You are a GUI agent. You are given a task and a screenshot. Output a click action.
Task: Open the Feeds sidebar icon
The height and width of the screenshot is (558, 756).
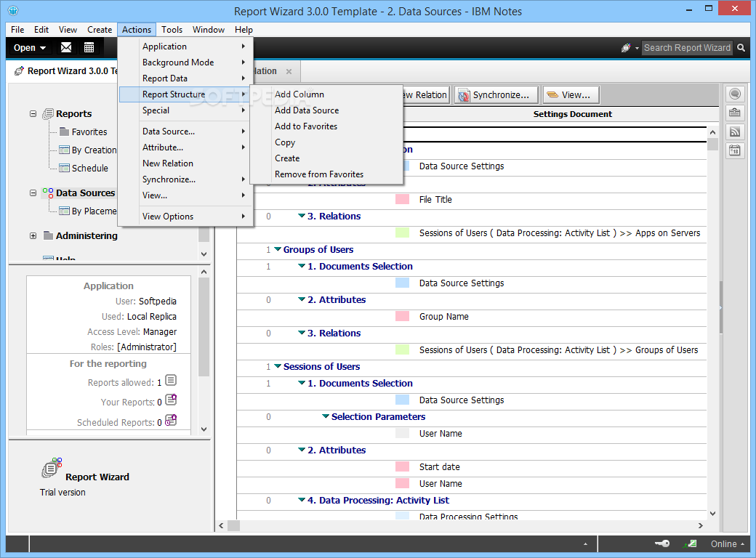tap(735, 132)
